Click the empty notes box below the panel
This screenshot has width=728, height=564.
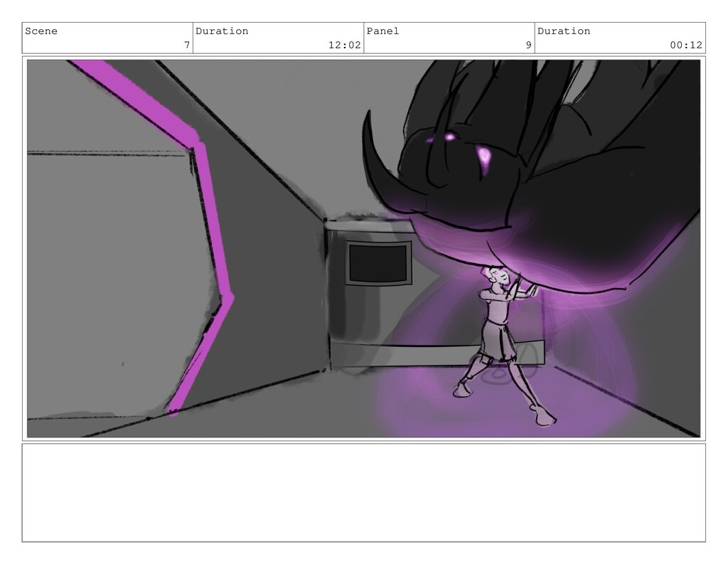(x=363, y=492)
